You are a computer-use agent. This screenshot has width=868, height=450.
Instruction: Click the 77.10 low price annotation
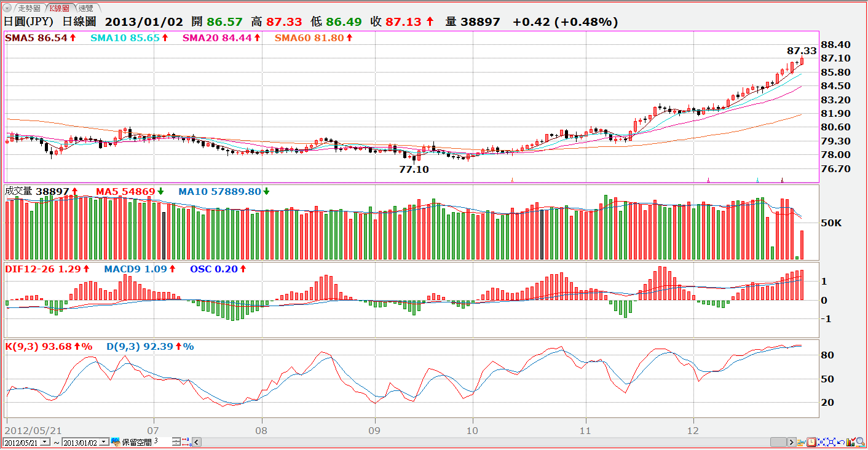pos(414,169)
